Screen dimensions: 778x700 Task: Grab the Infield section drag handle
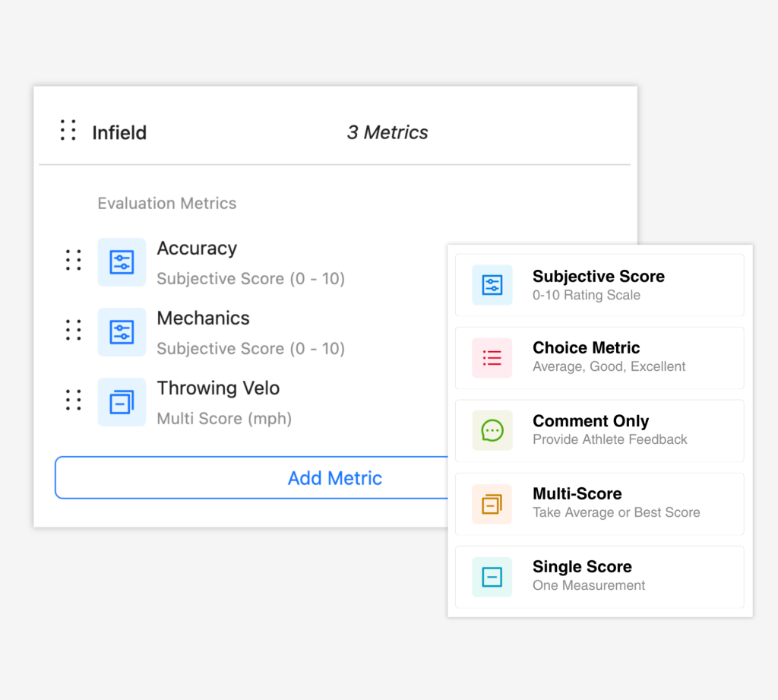(68, 131)
